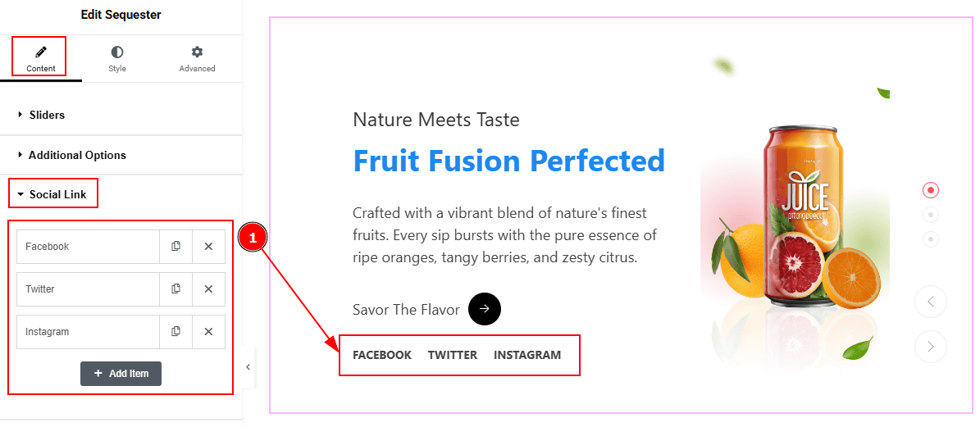Remove the Facebook item with X icon

(x=209, y=247)
